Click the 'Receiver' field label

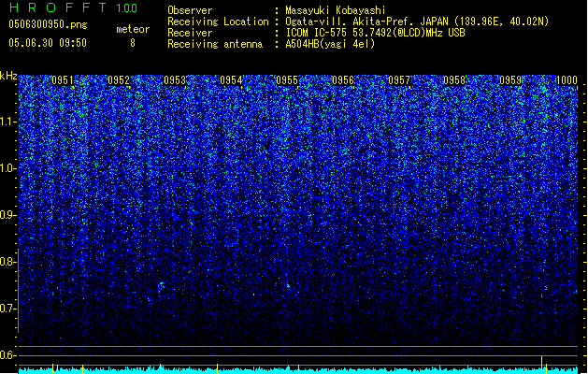coord(190,33)
